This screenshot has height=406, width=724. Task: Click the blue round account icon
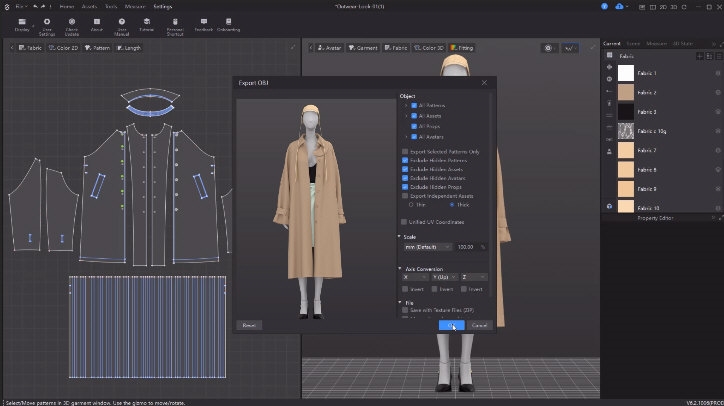604,6
